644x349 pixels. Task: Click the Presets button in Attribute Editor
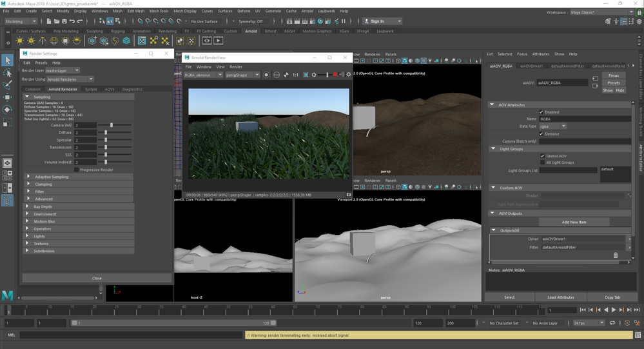tap(614, 83)
